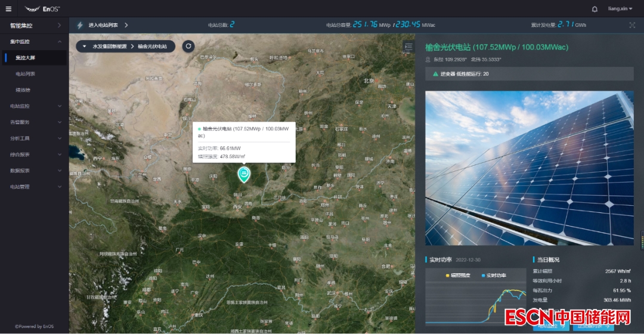Click the fullscreen icon in stats bar

(632, 25)
